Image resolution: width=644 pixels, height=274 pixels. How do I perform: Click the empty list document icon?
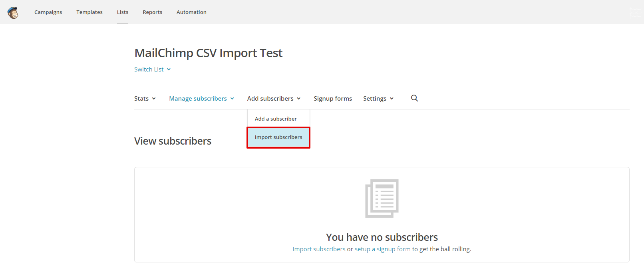pyautogui.click(x=382, y=199)
